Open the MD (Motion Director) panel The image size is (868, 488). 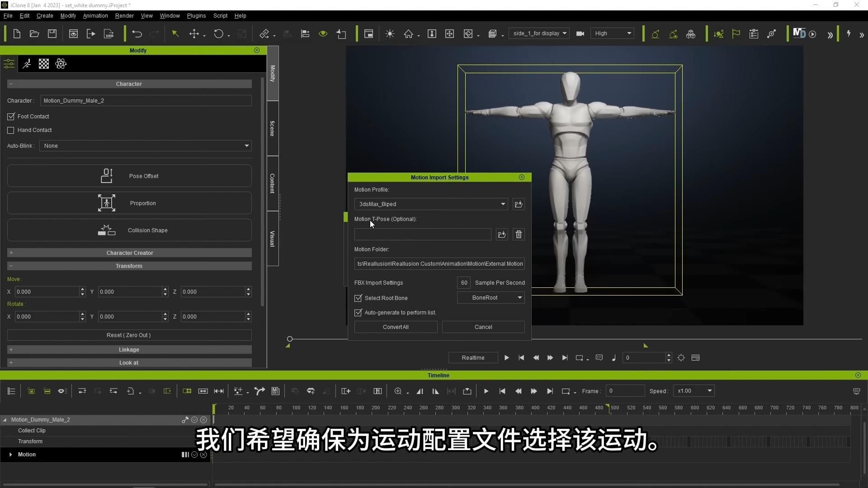pyautogui.click(x=799, y=33)
